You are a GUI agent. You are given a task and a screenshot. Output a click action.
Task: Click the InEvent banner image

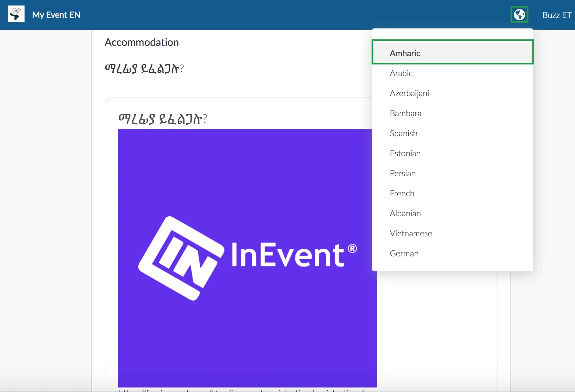click(247, 258)
